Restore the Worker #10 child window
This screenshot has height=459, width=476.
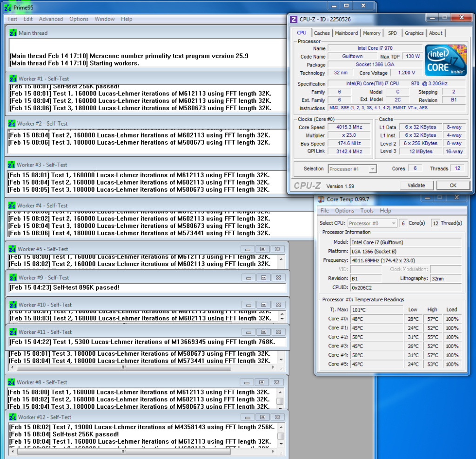[x=263, y=305]
